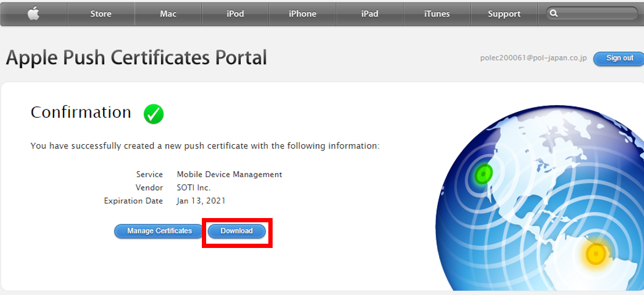Screen dimensions: 644x295
Task: Click inside the search input field
Action: tap(592, 13)
